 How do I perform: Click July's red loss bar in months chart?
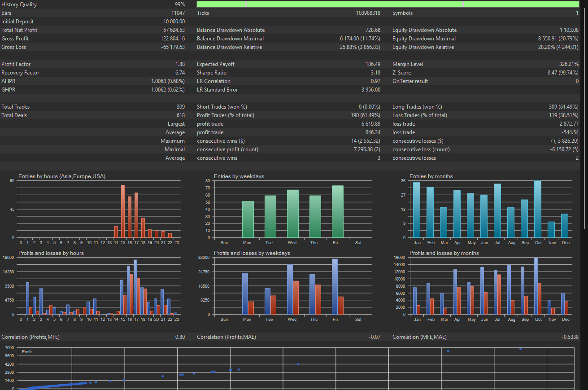click(499, 294)
